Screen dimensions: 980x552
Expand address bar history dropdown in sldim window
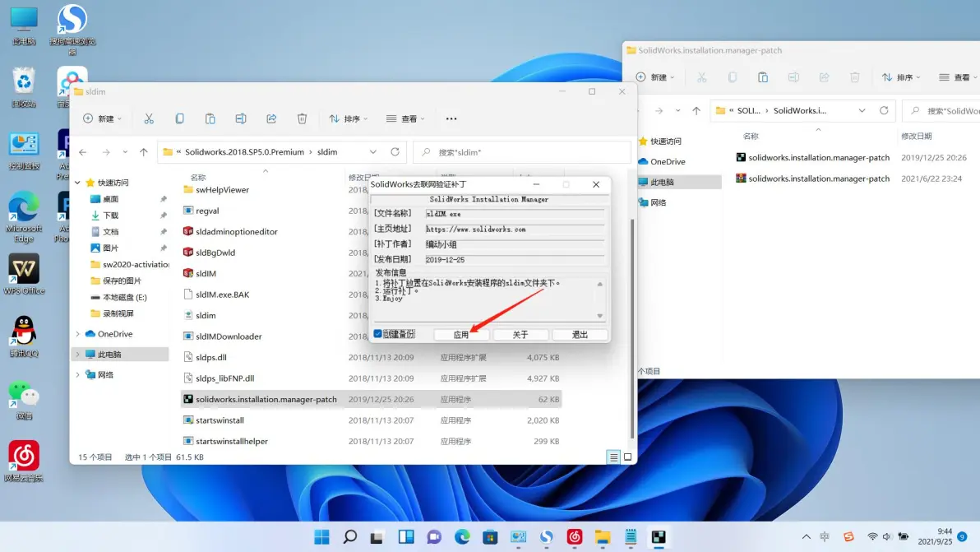pyautogui.click(x=373, y=152)
